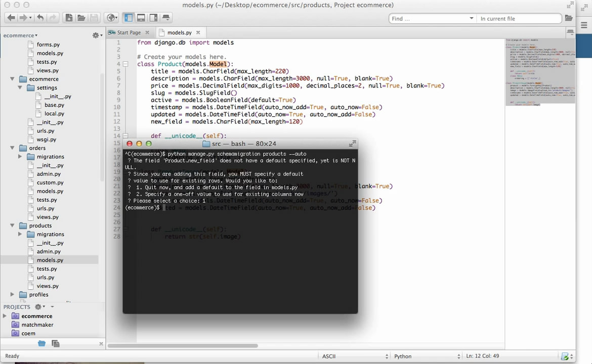This screenshot has width=592, height=364.
Task: Expand the migrations folder under orders
Action: [20, 157]
